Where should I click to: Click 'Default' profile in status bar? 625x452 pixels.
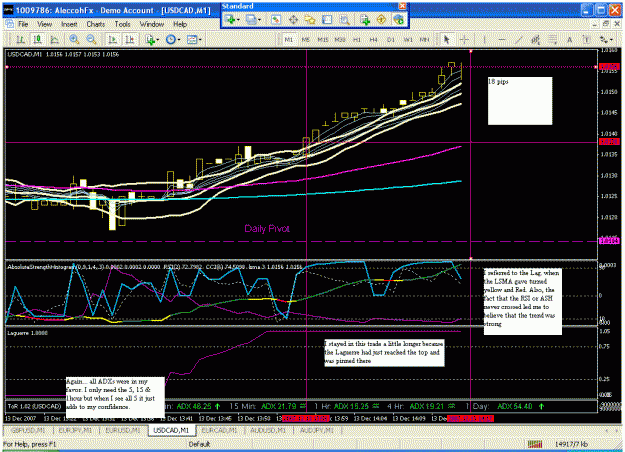[x=199, y=444]
